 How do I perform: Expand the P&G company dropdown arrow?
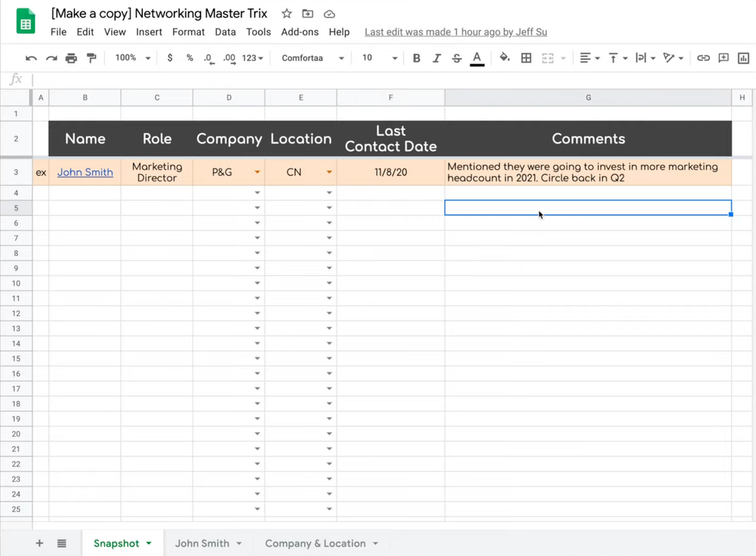[x=257, y=172]
